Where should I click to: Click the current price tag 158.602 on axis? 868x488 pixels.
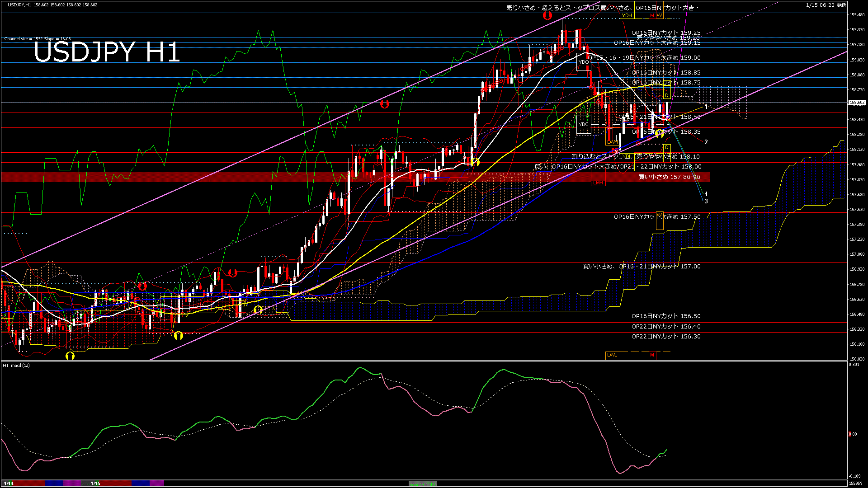(x=857, y=103)
